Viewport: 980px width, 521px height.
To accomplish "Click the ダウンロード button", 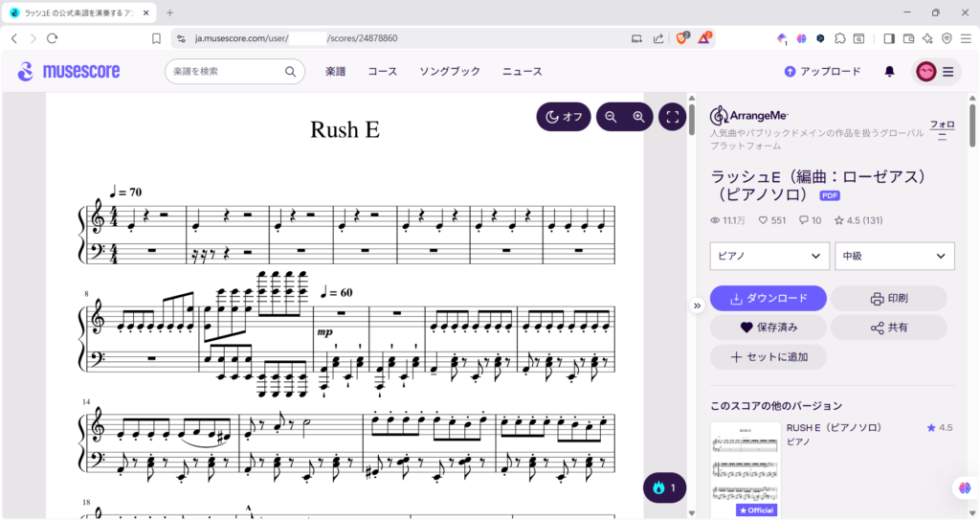I will (768, 298).
